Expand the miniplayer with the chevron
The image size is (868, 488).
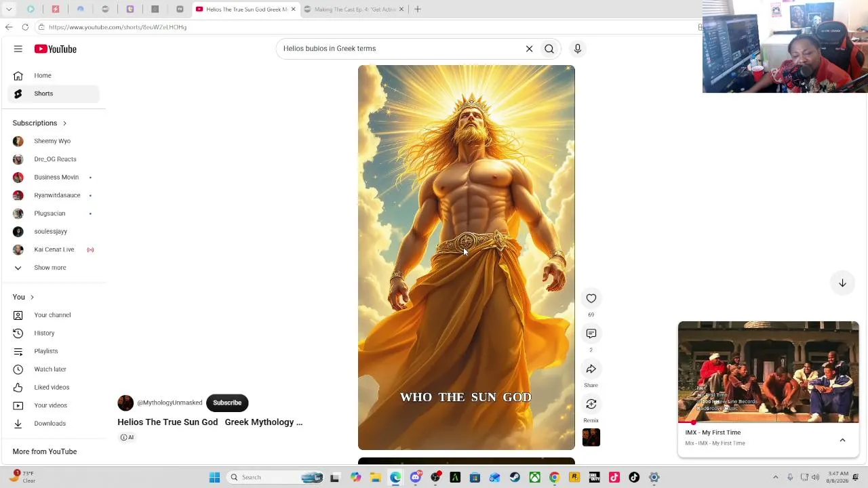pyautogui.click(x=842, y=440)
